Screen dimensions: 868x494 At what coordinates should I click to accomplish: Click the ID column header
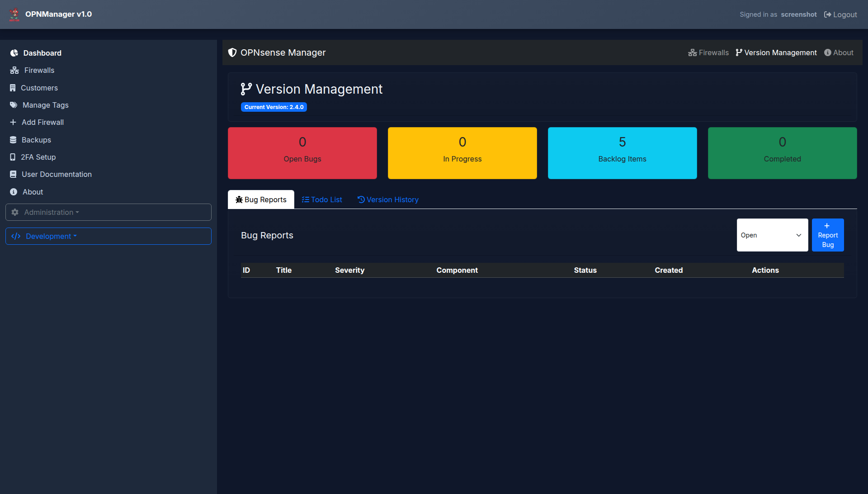point(246,270)
